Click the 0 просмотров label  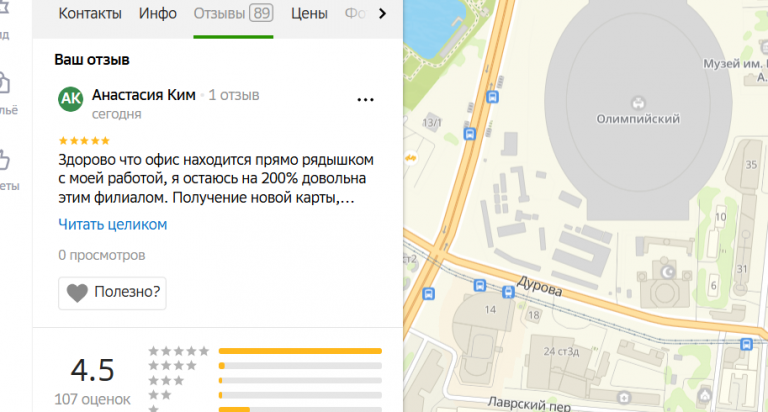click(x=102, y=255)
